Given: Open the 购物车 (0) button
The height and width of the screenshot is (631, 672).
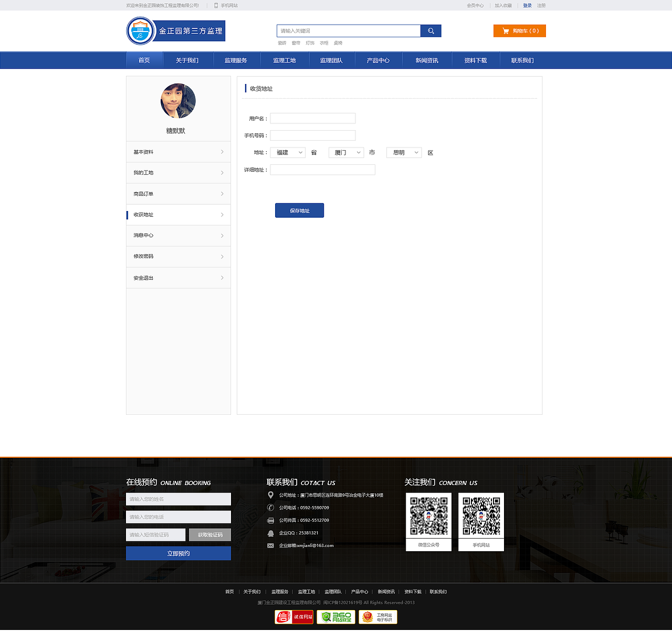Looking at the screenshot, I should 520,31.
